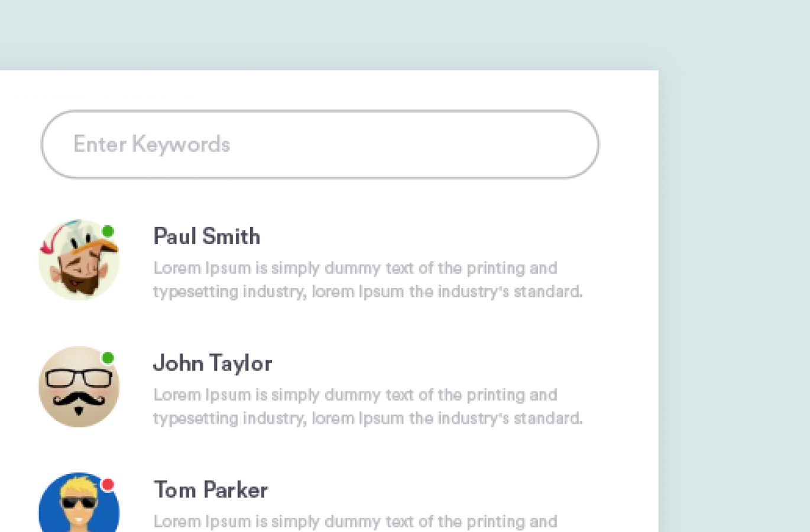Select the Paul Smith contact name
The width and height of the screenshot is (810, 532).
click(207, 236)
